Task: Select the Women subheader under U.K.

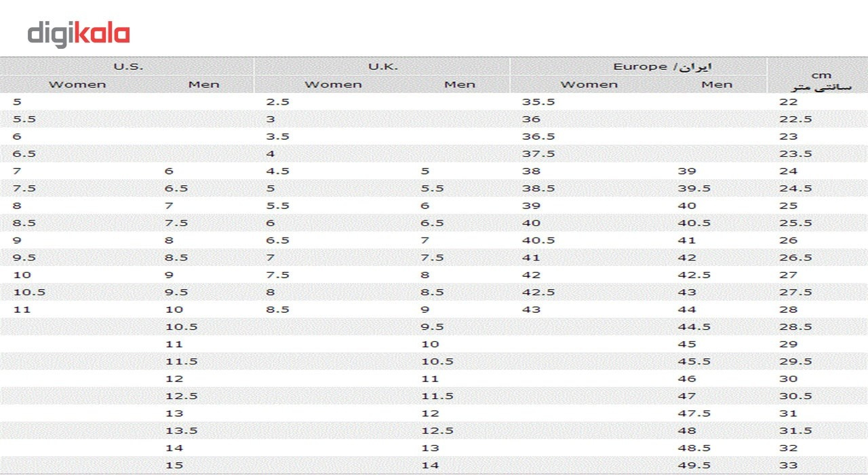Action: (333, 85)
